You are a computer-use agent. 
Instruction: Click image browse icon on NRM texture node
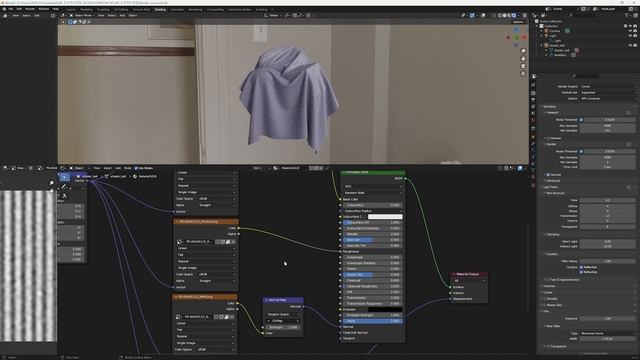179,317
